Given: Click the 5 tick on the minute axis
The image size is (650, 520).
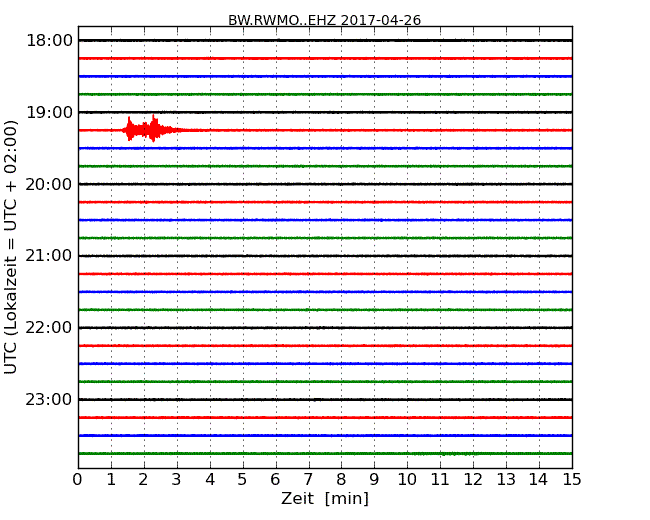Looking at the screenshot, I should (x=243, y=480).
